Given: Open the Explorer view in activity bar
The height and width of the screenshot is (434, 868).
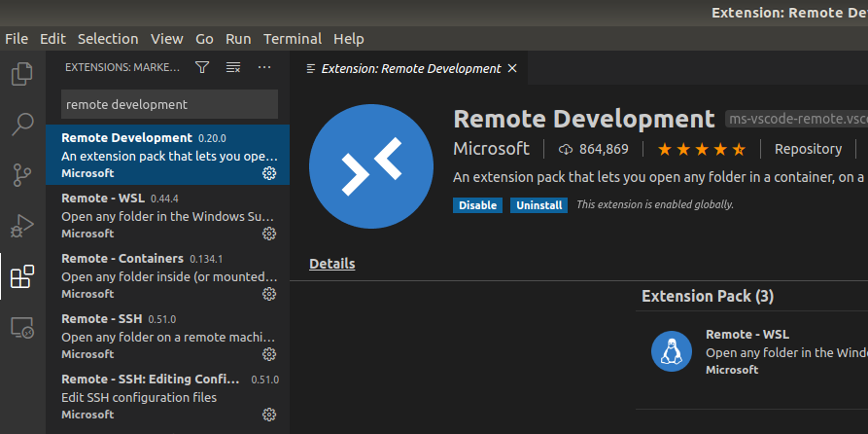Looking at the screenshot, I should (x=22, y=74).
